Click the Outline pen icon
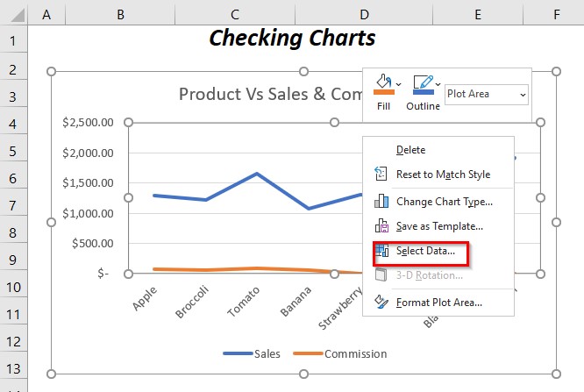 click(423, 85)
